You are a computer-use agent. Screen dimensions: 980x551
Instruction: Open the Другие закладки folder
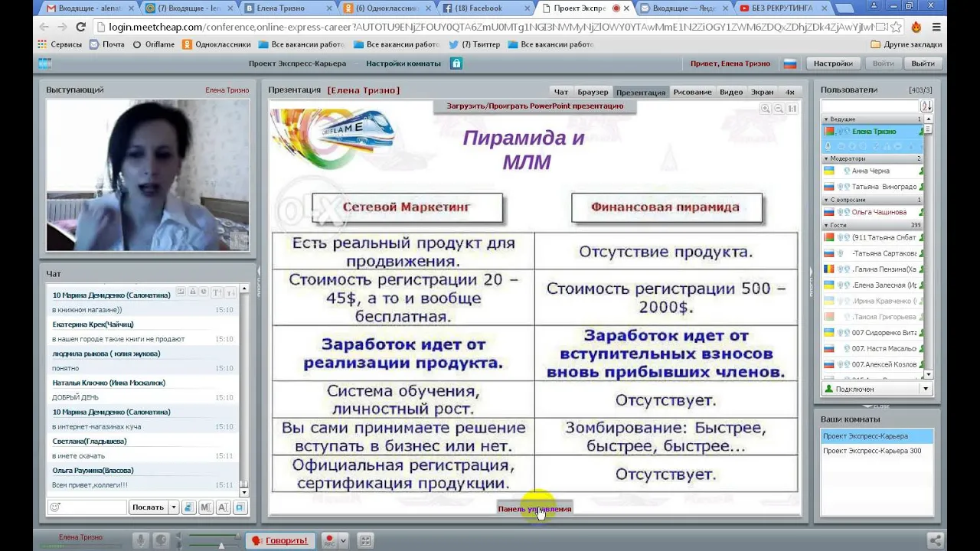click(906, 44)
